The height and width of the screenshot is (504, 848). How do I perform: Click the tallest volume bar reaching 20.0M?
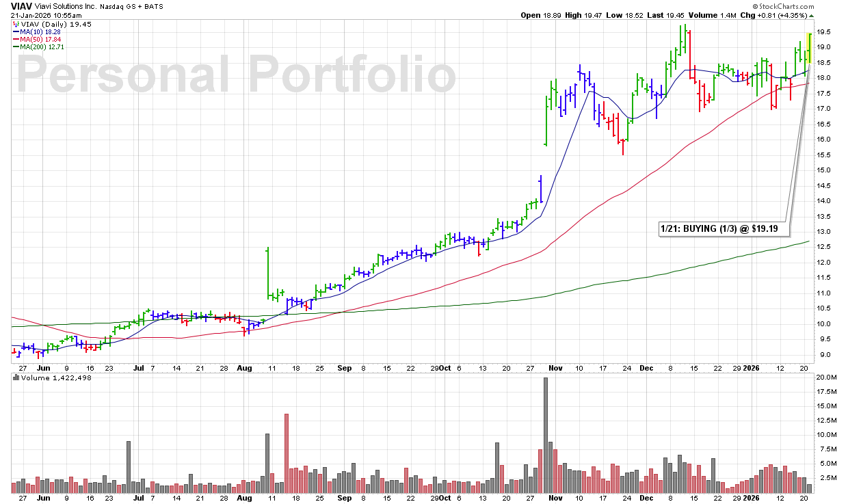[x=545, y=435]
